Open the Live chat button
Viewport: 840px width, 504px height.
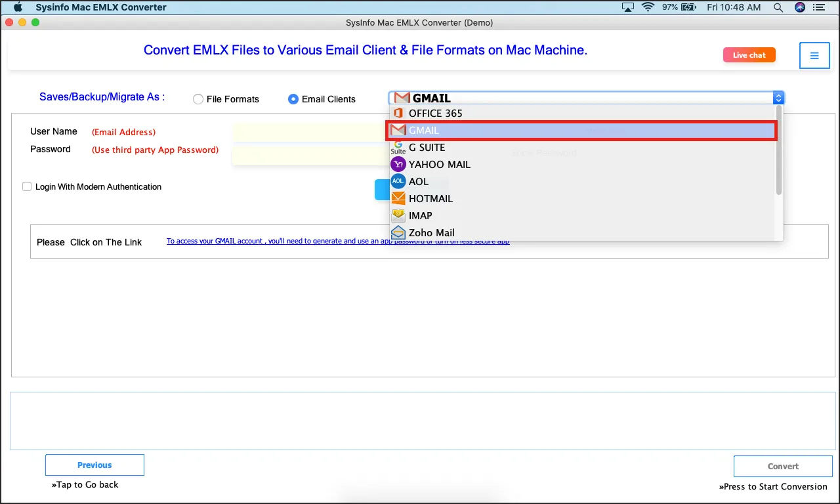[x=749, y=55]
